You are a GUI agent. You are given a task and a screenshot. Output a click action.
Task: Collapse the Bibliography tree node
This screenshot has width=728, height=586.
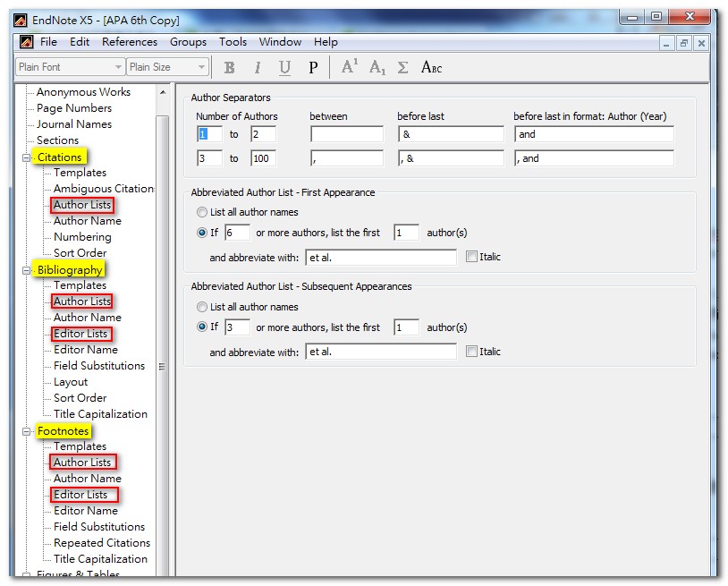tap(27, 270)
